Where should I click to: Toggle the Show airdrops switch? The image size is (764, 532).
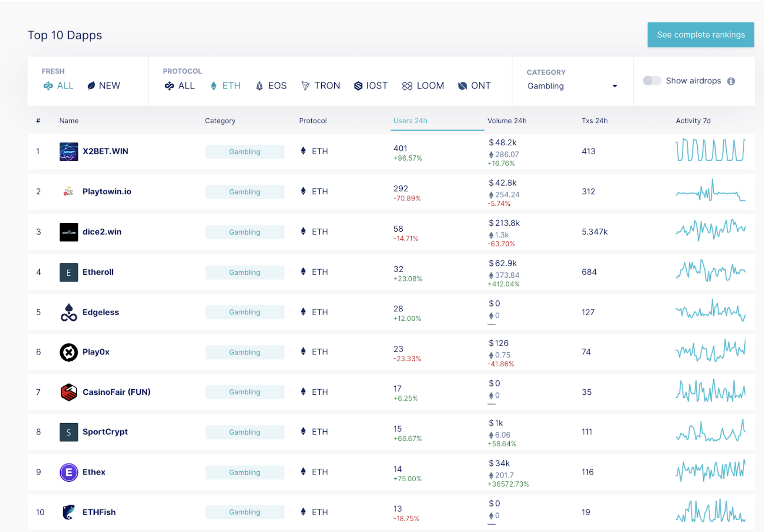coord(652,81)
